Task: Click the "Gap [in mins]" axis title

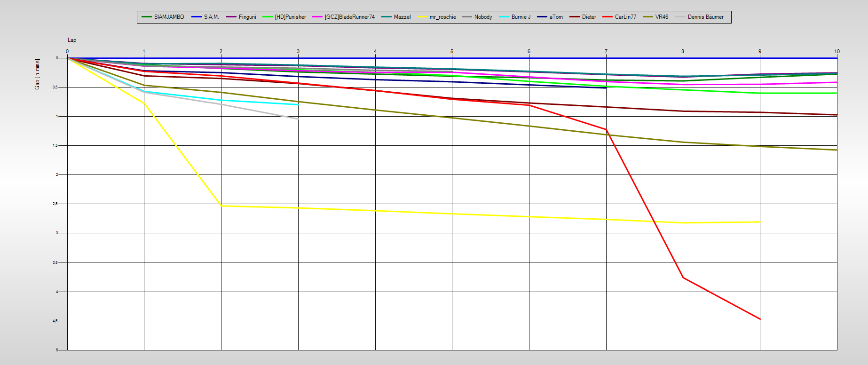Action: click(37, 74)
